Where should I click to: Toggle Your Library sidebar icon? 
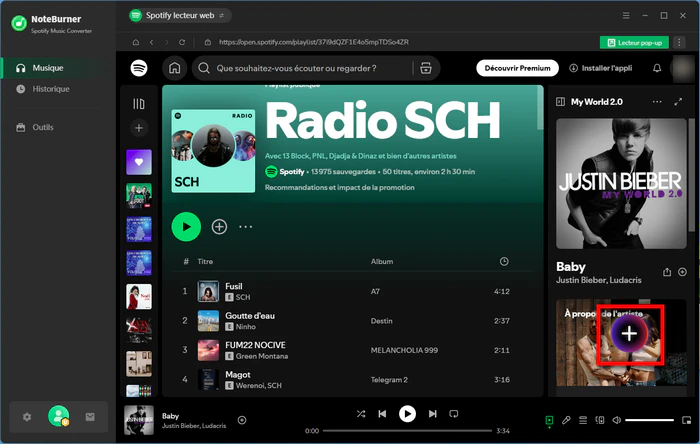pos(139,104)
